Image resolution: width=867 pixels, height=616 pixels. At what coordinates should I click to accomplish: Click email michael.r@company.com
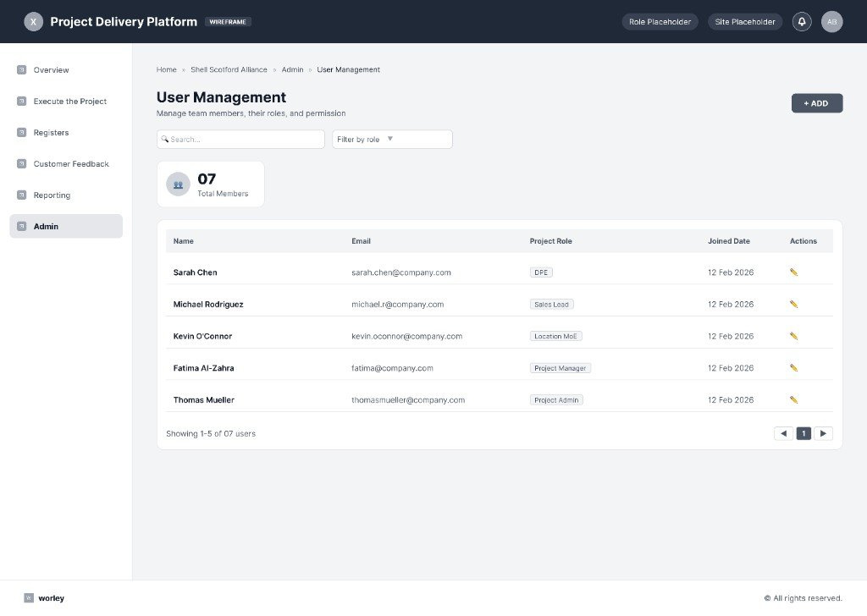398,305
